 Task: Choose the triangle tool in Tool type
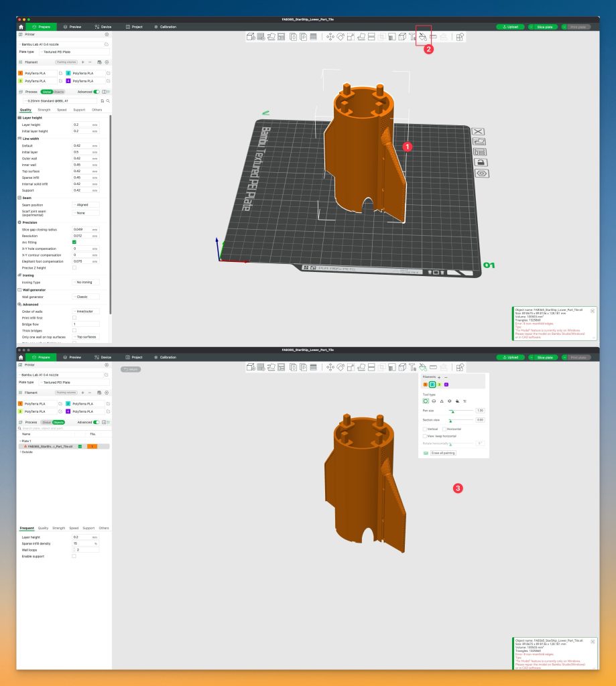(x=441, y=401)
